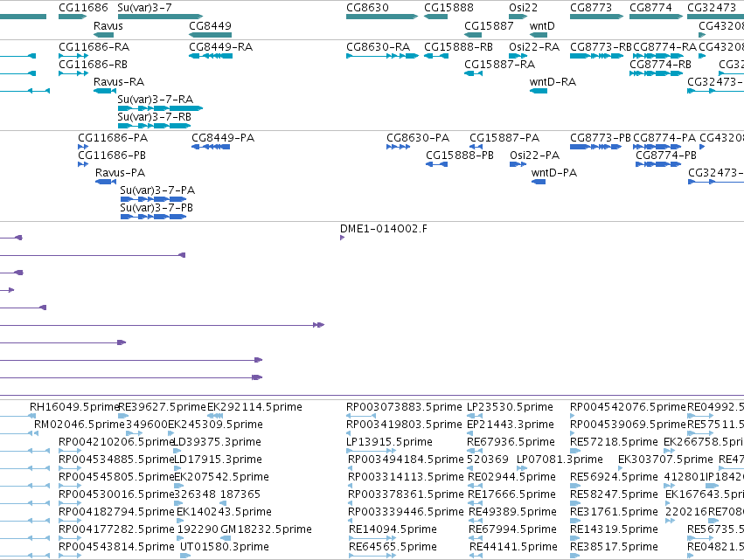The height and width of the screenshot is (560, 744).
Task: Select the Osi22-RA transcript
Action: pyautogui.click(x=518, y=56)
